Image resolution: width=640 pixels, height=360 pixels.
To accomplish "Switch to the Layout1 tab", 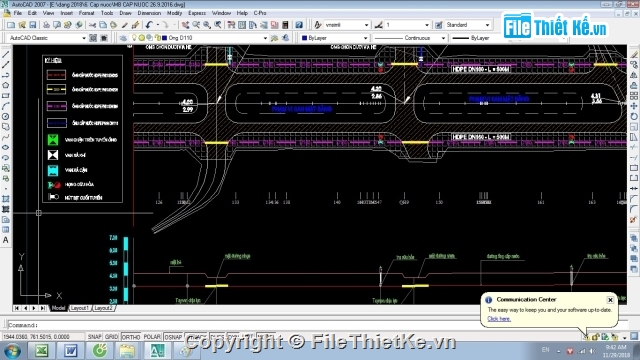I will 80,308.
